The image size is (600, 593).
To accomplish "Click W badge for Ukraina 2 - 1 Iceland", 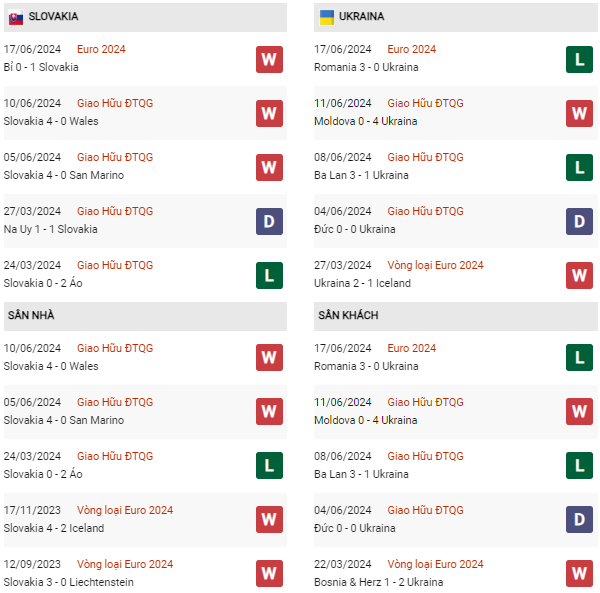I will pos(579,275).
